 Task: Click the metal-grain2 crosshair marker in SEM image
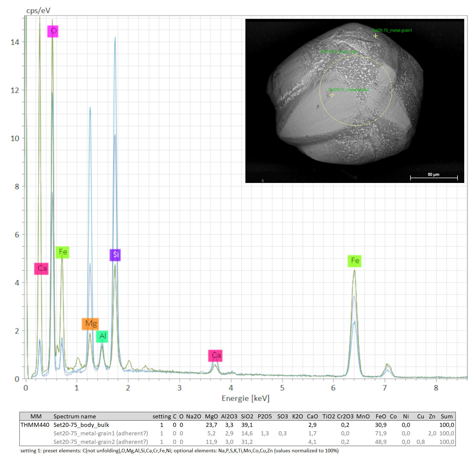[332, 95]
